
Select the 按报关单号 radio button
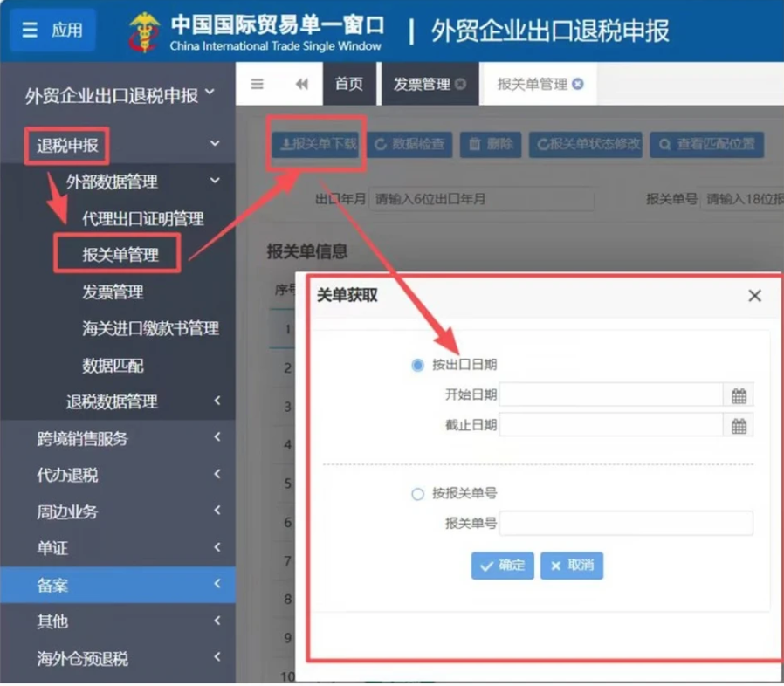(417, 494)
